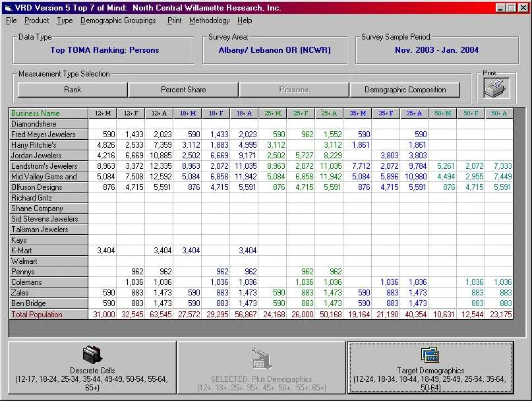Select the Olfuson Designs row
This screenshot has height=401, width=532.
tap(49, 187)
